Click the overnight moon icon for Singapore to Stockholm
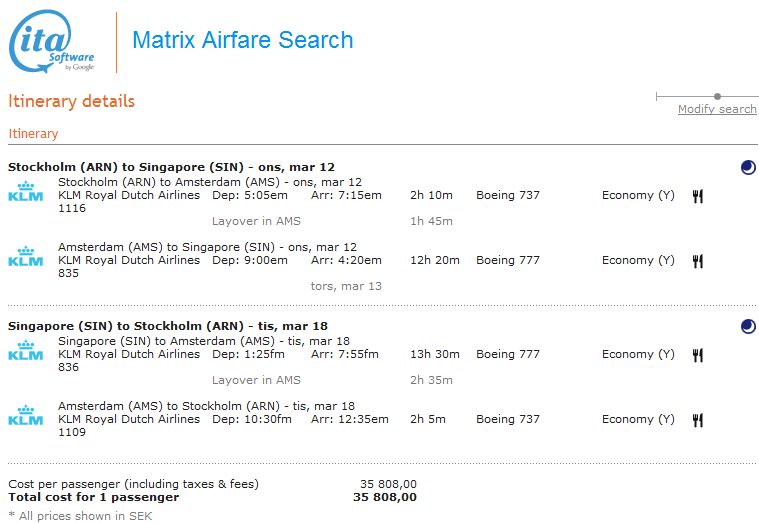This screenshot has height=523, width=759. click(748, 326)
